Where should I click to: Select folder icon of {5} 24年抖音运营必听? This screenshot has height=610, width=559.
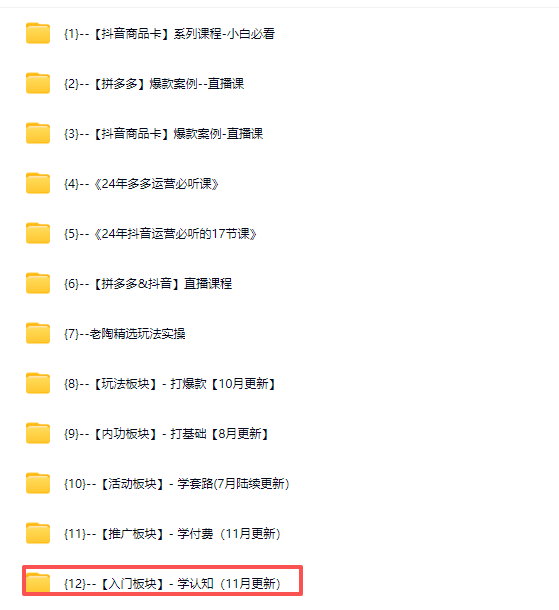point(38,233)
